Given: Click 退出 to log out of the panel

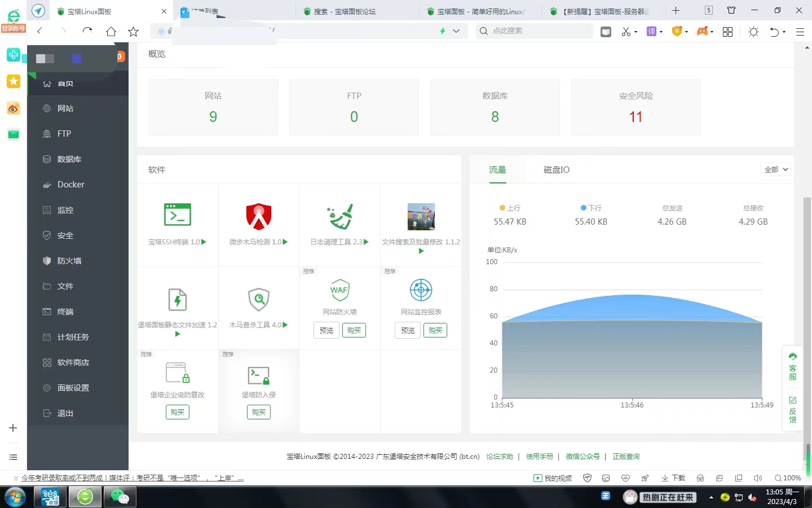Looking at the screenshot, I should pyautogui.click(x=78, y=413).
